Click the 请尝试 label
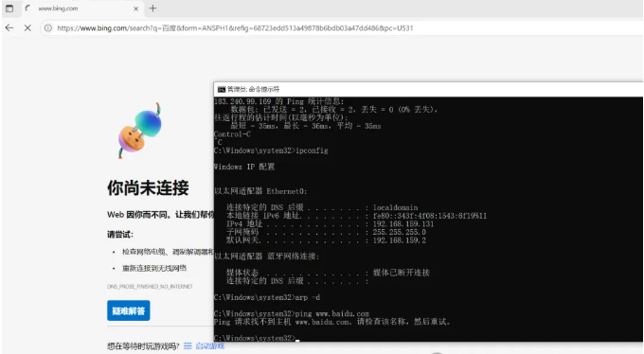Viewport: 644px width, 354px height. point(120,235)
